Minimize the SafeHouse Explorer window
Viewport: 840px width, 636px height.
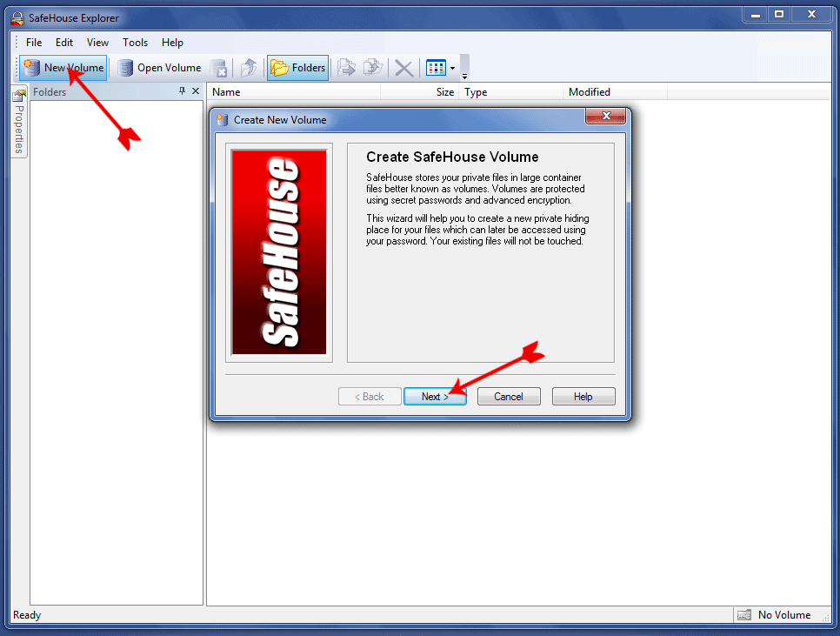point(756,15)
